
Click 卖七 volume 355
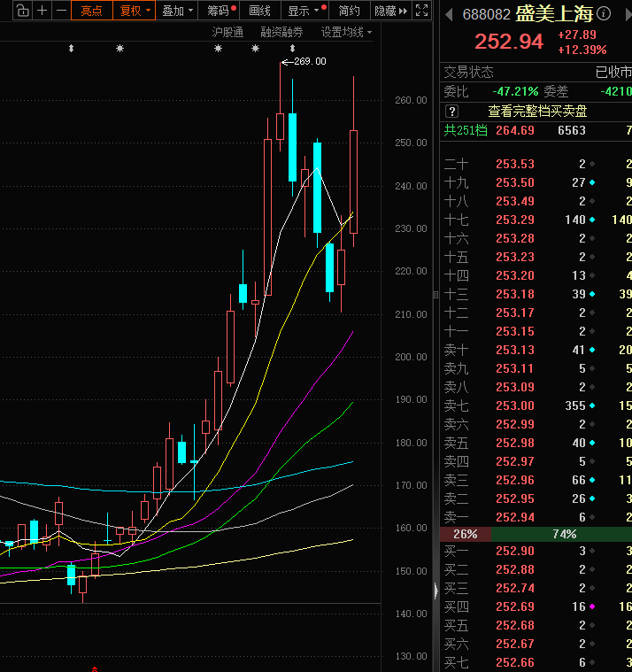pos(575,406)
